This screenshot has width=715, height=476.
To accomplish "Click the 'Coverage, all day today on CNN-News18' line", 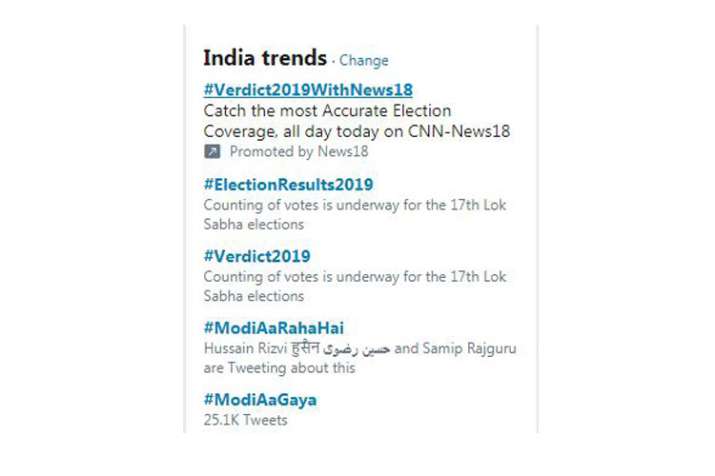I will point(357,131).
